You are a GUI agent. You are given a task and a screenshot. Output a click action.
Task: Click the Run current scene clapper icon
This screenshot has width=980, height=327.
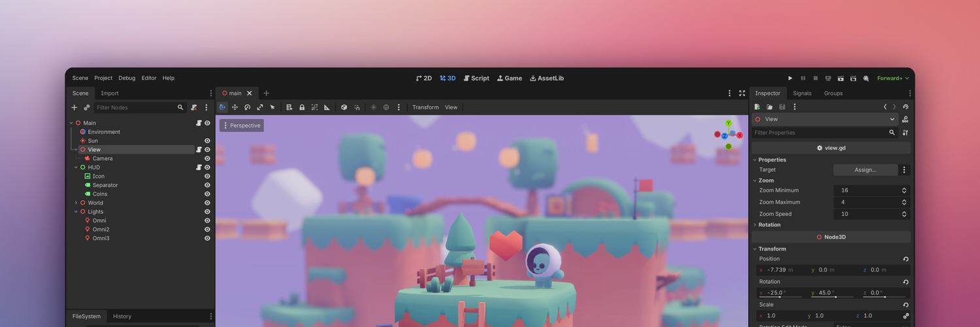coord(841,78)
